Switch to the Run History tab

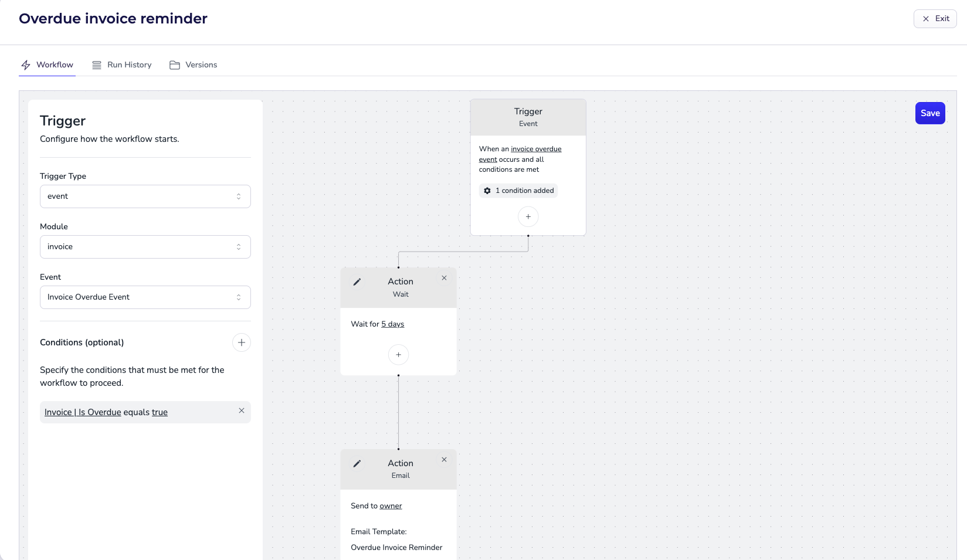click(x=122, y=65)
